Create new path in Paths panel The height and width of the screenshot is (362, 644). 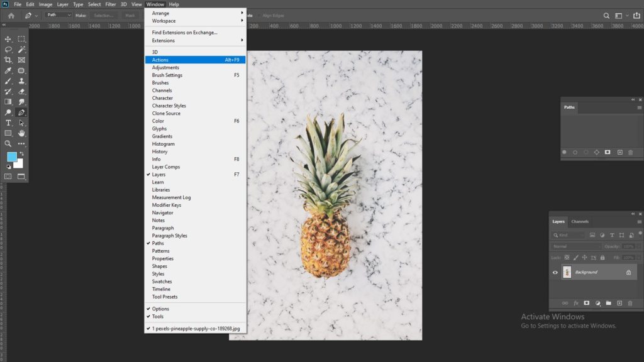click(619, 152)
